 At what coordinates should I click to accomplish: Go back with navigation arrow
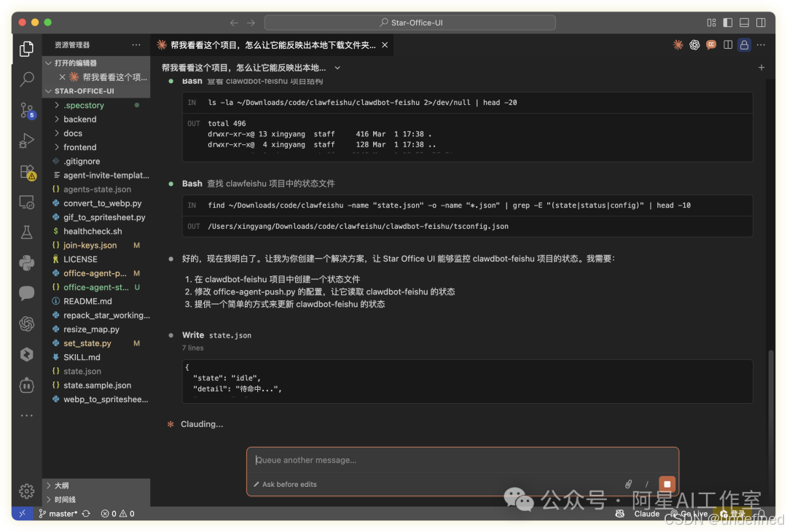(234, 23)
